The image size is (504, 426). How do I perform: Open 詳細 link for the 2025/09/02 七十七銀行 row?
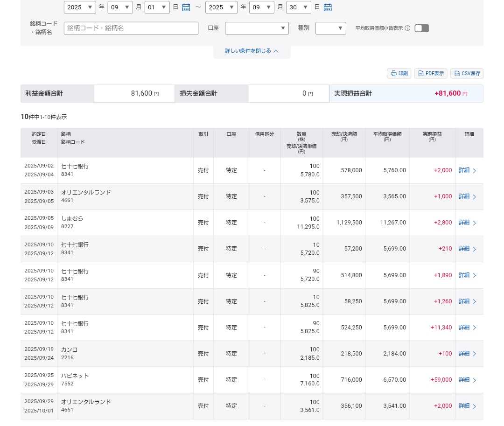click(464, 170)
